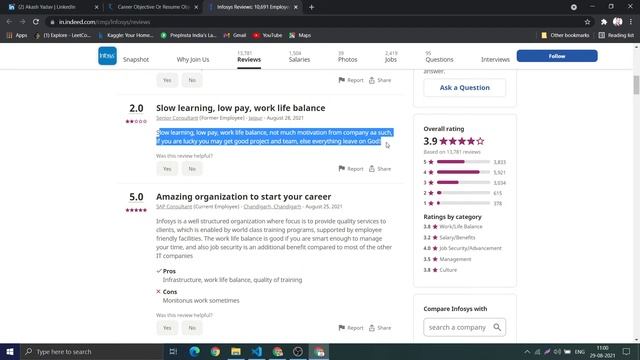Viewport: 640px width, 360px height.
Task: Open Kaggle bookmark
Action: [x=126, y=36]
